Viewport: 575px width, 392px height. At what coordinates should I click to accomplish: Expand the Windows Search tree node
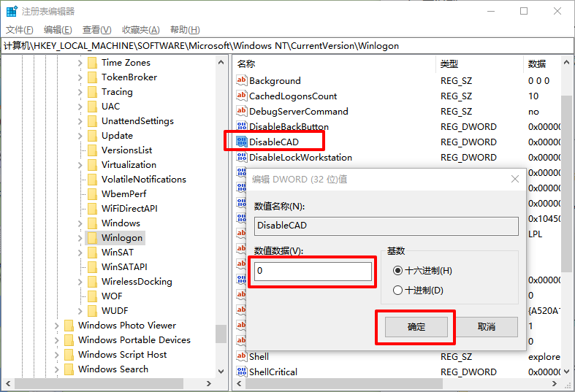click(56, 369)
